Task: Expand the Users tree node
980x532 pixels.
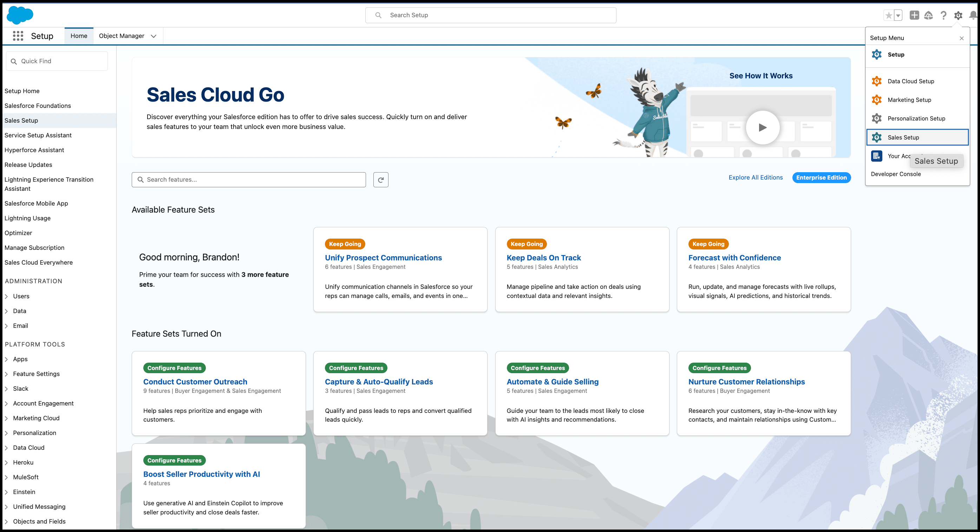Action: coord(6,296)
